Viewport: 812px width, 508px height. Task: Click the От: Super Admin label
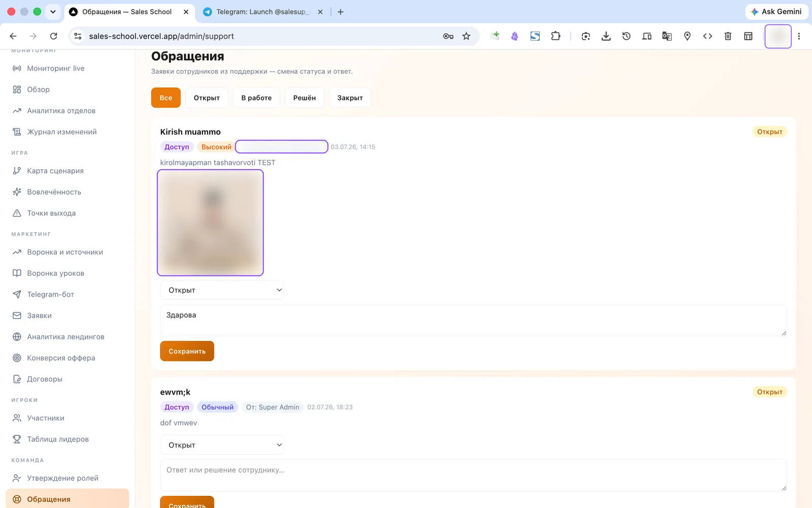pos(273,407)
